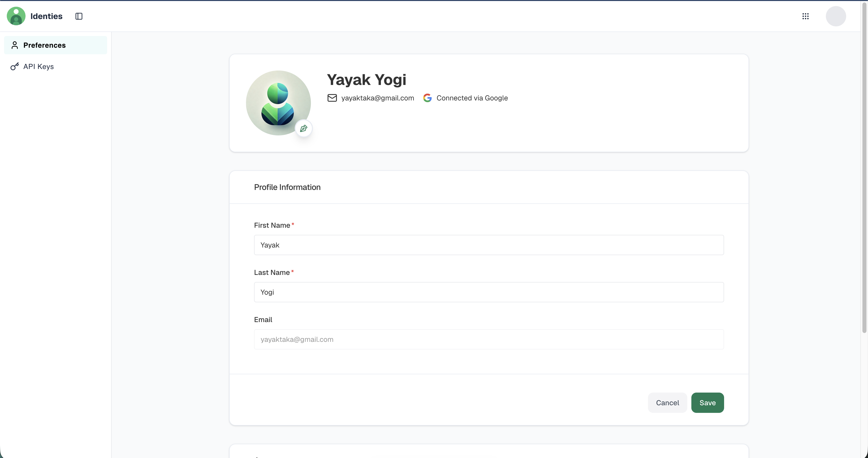Click the key icon for API Keys
The image size is (868, 458).
pyautogui.click(x=14, y=66)
